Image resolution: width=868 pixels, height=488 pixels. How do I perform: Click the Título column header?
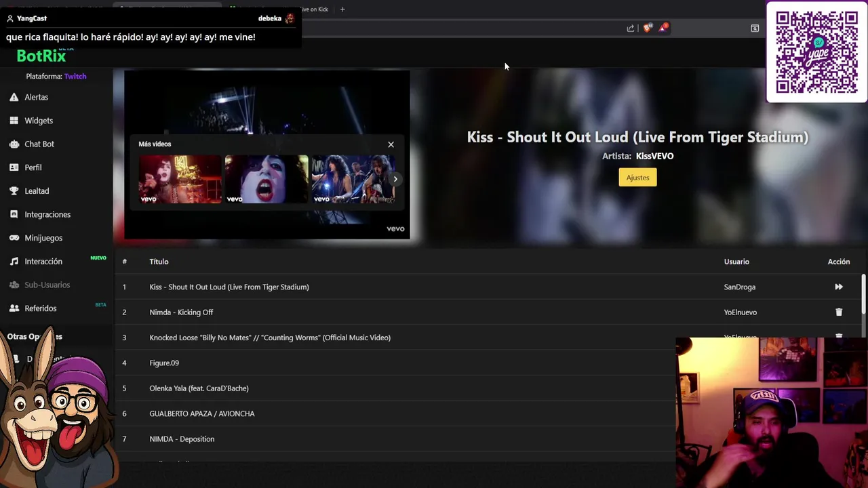[159, 262]
